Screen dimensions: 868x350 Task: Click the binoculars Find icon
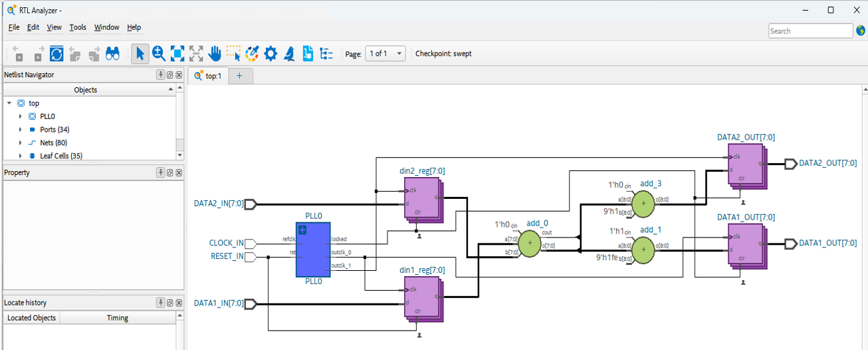coord(112,54)
